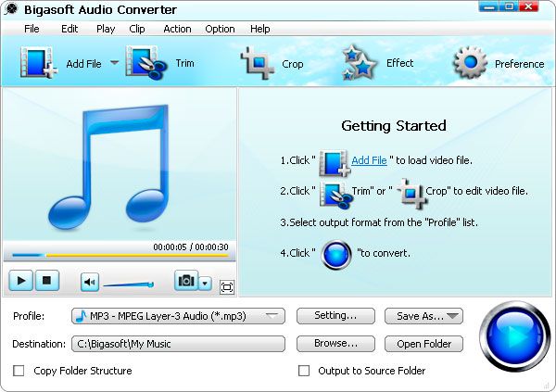Minimize the Bigasoft window

point(489,6)
